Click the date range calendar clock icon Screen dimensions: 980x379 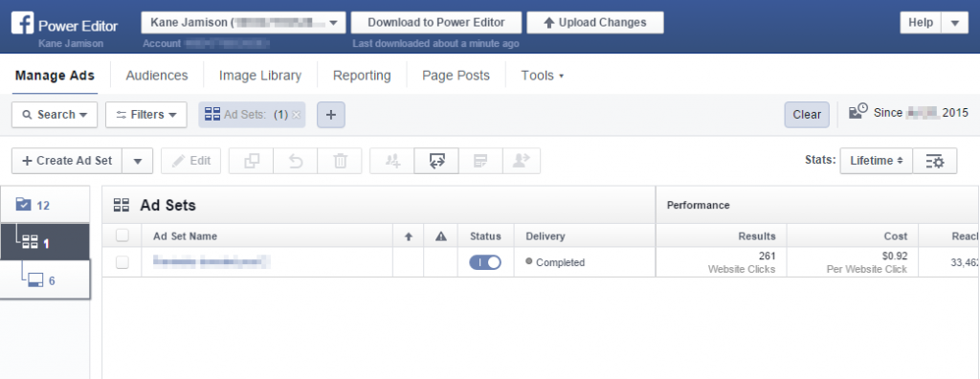click(858, 111)
